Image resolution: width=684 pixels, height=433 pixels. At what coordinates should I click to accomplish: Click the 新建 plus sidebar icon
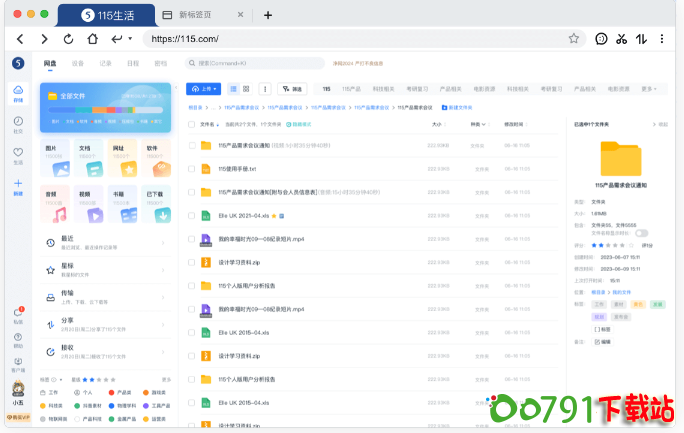(18, 187)
